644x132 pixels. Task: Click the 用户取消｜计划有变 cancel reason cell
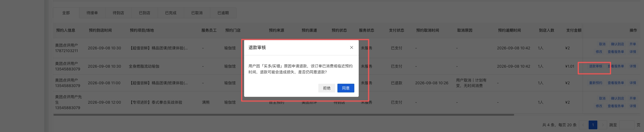pos(471,83)
